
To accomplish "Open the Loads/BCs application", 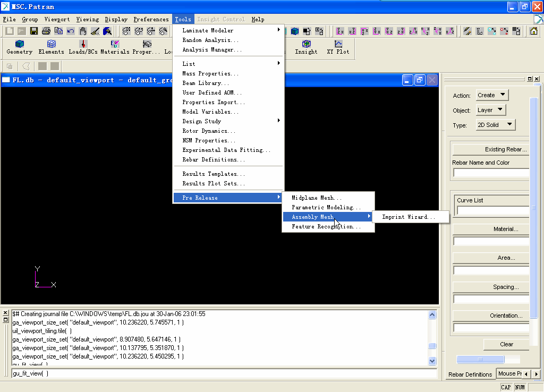I will (83, 47).
